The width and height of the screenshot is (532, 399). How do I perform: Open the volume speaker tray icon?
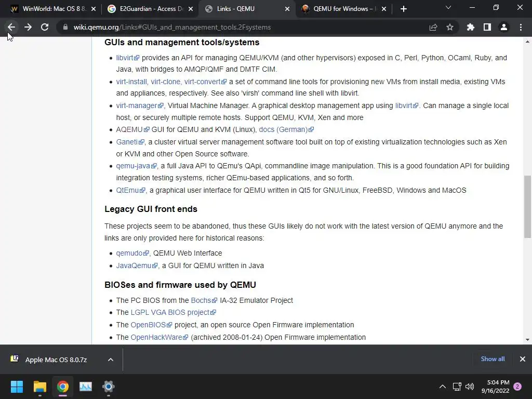coord(470,387)
